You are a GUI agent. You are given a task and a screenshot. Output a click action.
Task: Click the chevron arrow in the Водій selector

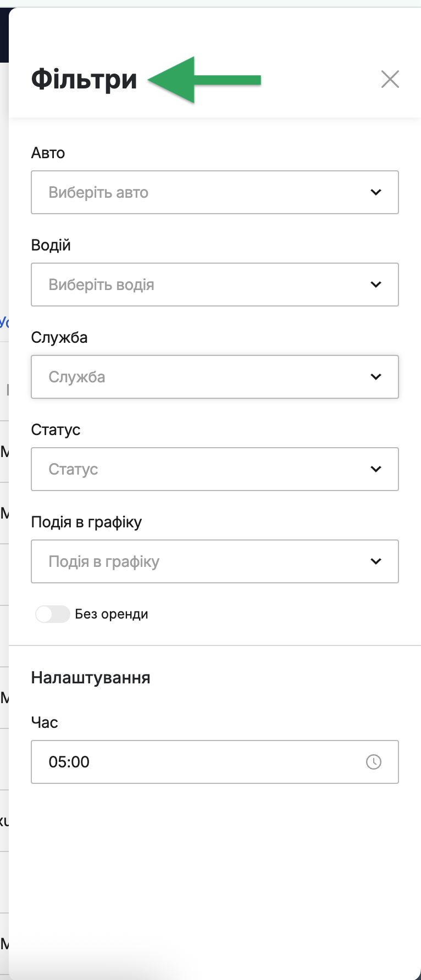click(376, 285)
